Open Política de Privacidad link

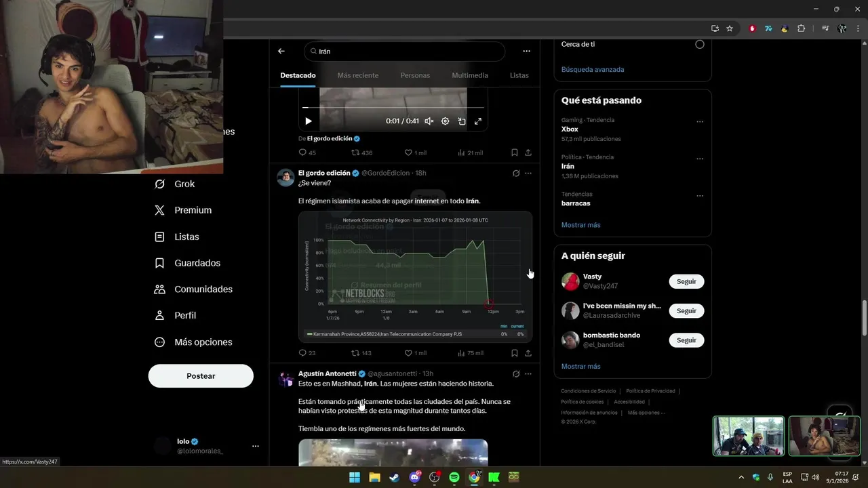[650, 391]
